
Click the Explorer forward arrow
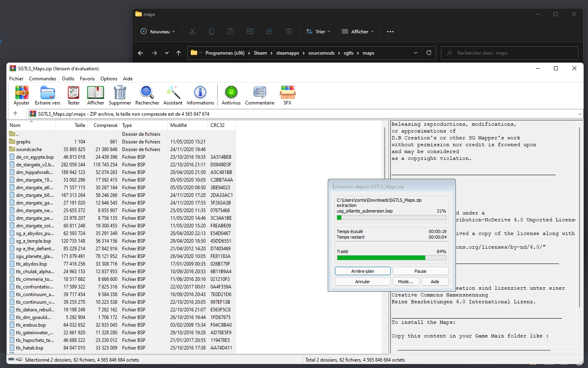155,53
